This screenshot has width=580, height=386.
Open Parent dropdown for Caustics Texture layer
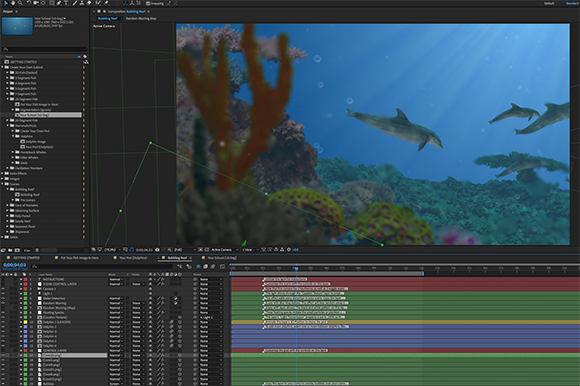[x=211, y=317]
